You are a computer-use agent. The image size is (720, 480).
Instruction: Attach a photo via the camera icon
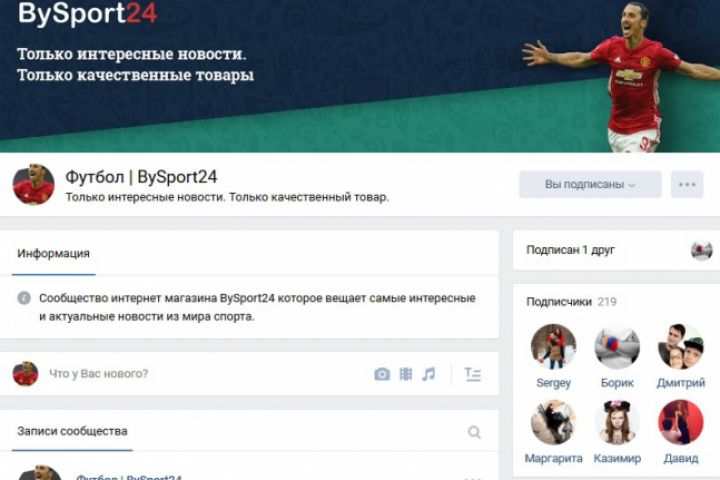click(382, 374)
